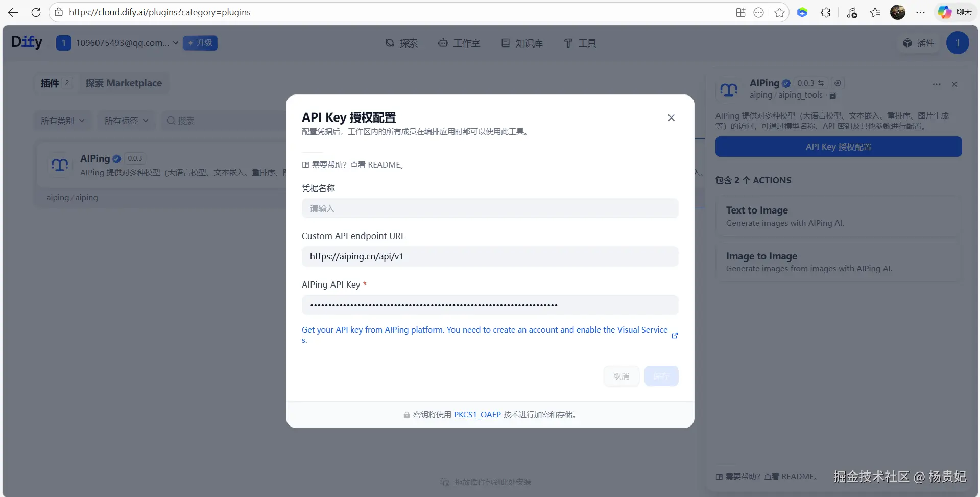Click the blue-green extension icon in browser toolbar
Image resolution: width=980 pixels, height=497 pixels.
pyautogui.click(x=802, y=12)
